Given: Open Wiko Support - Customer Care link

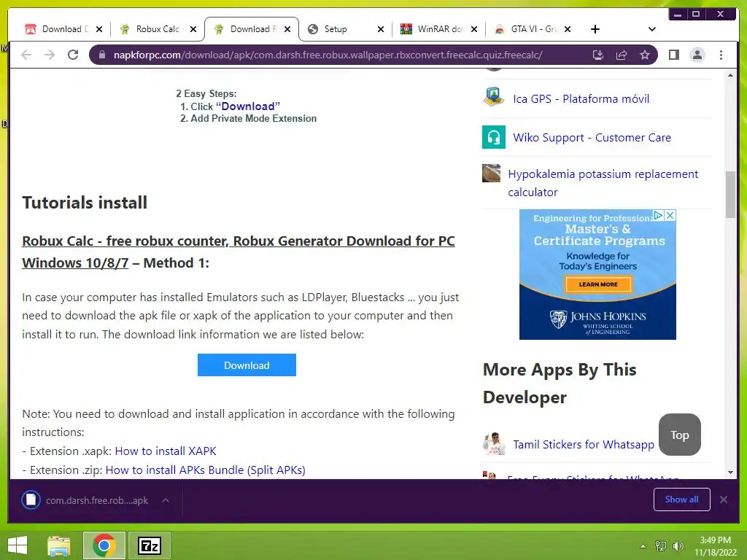Looking at the screenshot, I should point(592,137).
